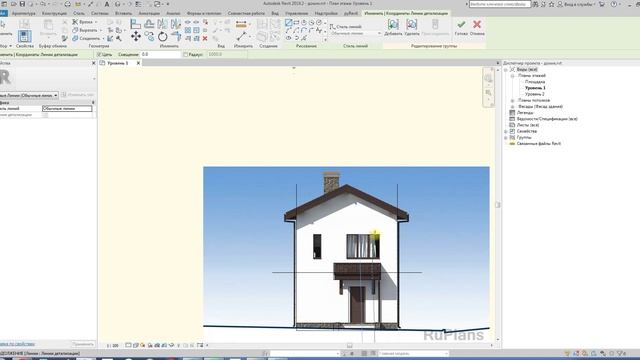Select the Copy tool in Modify panel
Viewport: 640px width, 360px height.
coord(149,37)
